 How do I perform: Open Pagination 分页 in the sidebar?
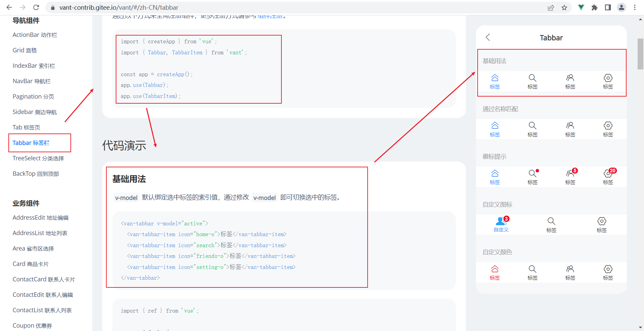33,97
